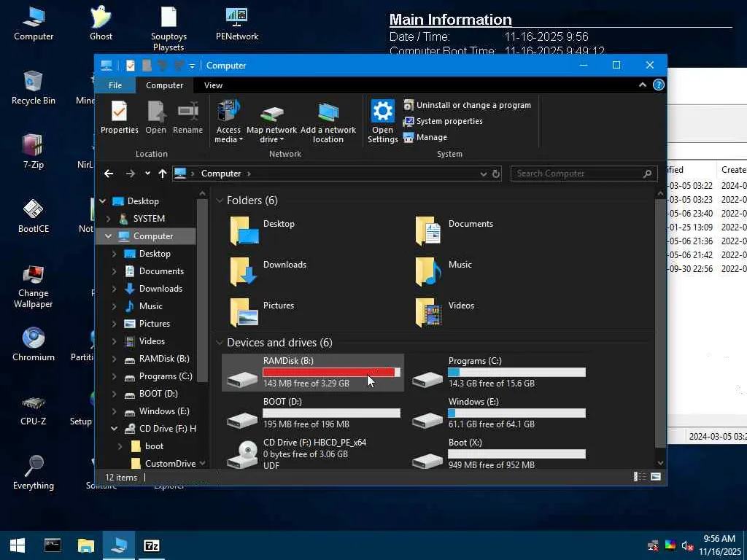The height and width of the screenshot is (560, 747).
Task: Click the Search Computer input field
Action: (576, 174)
